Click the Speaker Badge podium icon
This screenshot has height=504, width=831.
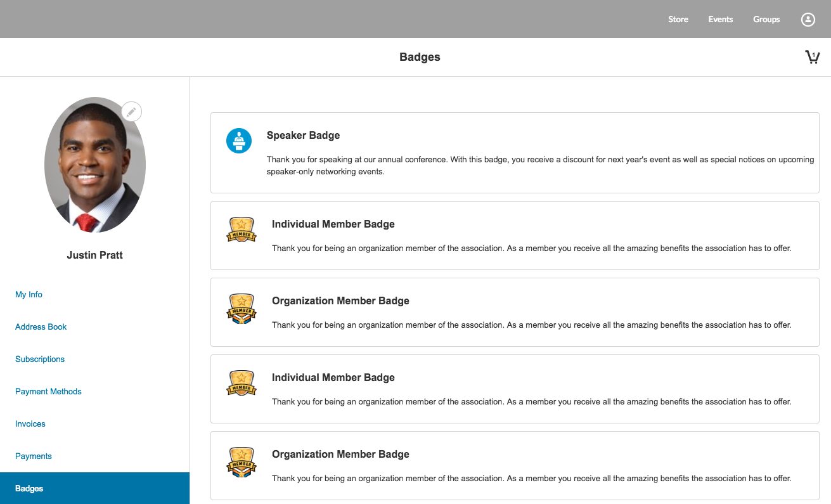pyautogui.click(x=239, y=140)
